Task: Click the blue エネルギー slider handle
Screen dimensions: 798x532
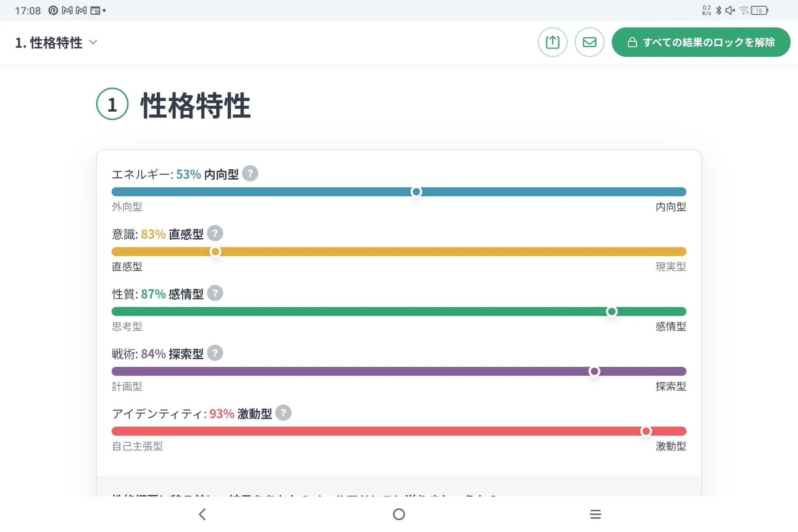Action: tap(416, 192)
